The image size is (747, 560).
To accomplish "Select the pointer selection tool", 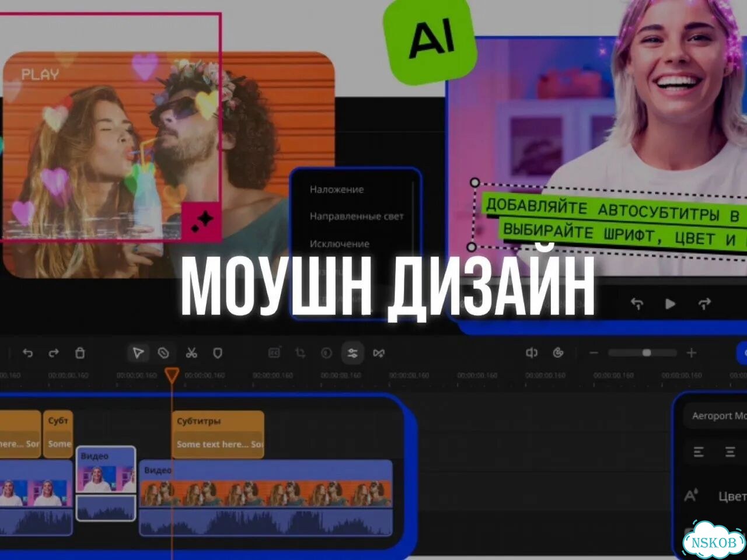I will click(138, 353).
